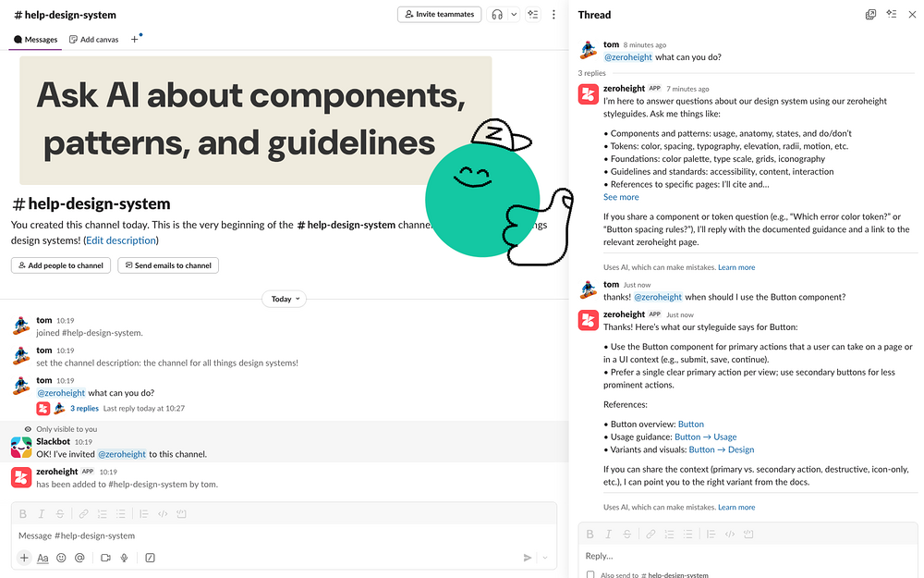This screenshot has height=578, width=924.
Task: Check Also send to #help-design-system
Action: click(590, 574)
